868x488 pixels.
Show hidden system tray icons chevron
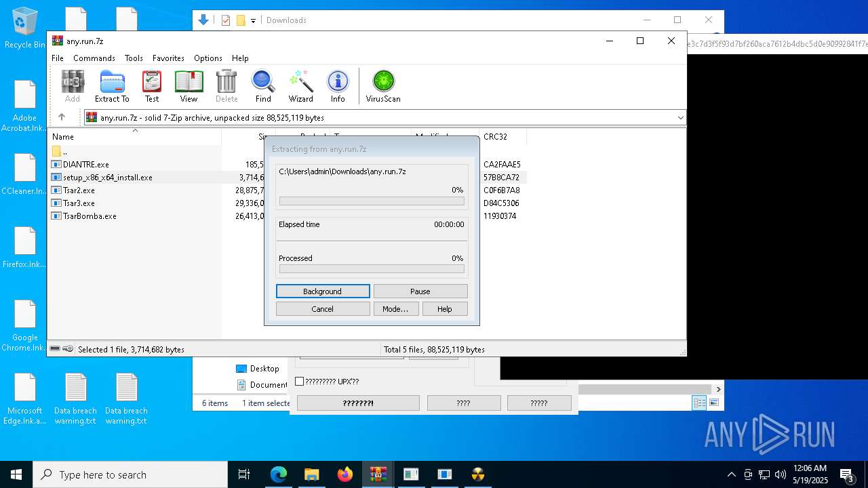731,474
